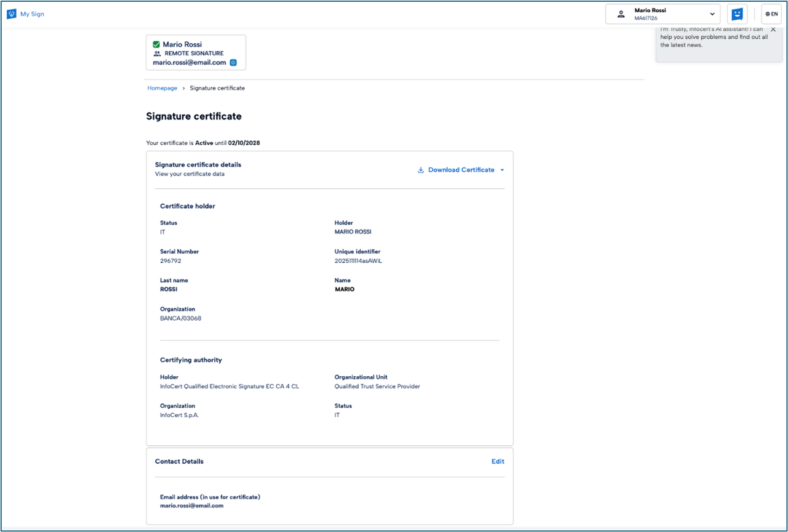The height and width of the screenshot is (532, 788).
Task: Click the blue badge icon after mario.rossi@email.com
Action: click(233, 63)
